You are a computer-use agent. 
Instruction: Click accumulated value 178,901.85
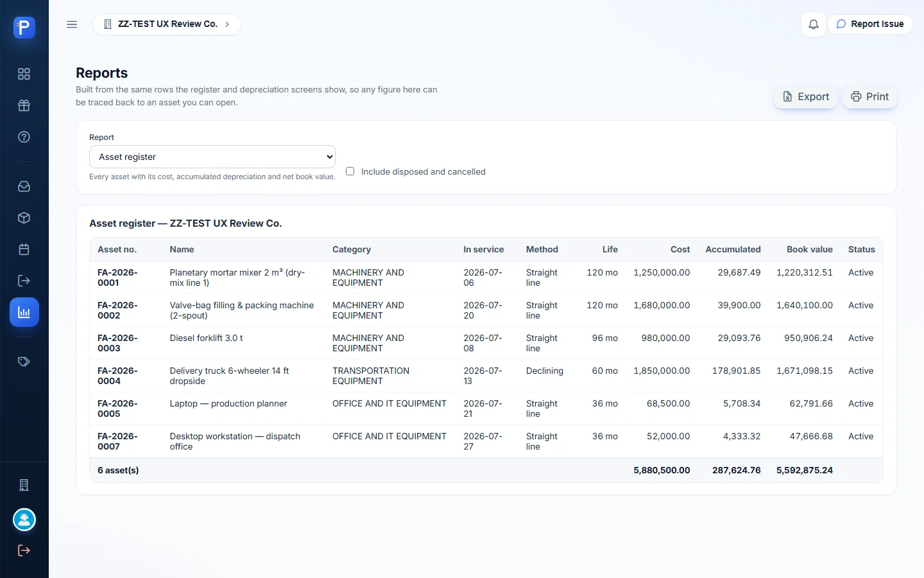(x=736, y=371)
